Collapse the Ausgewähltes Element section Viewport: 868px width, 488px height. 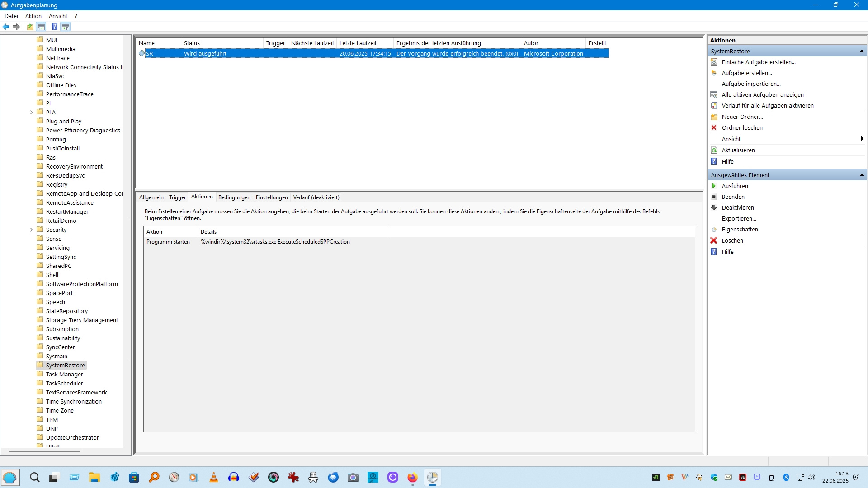(x=862, y=175)
